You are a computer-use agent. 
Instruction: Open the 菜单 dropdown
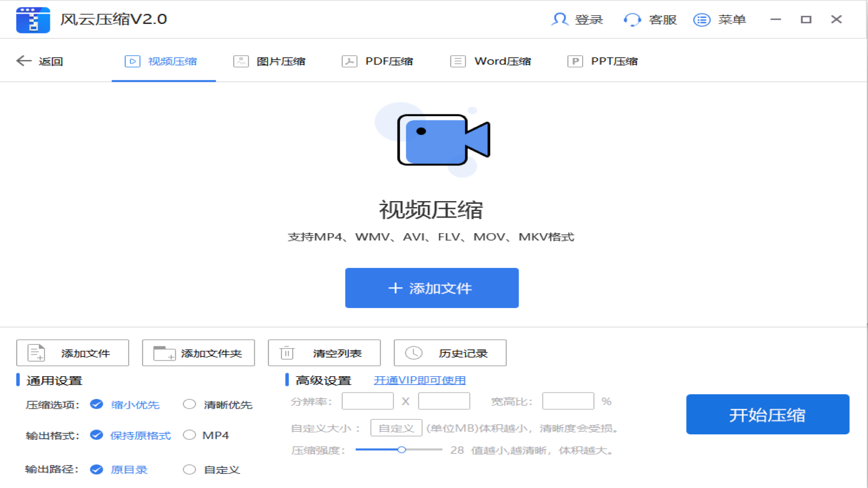[701, 20]
